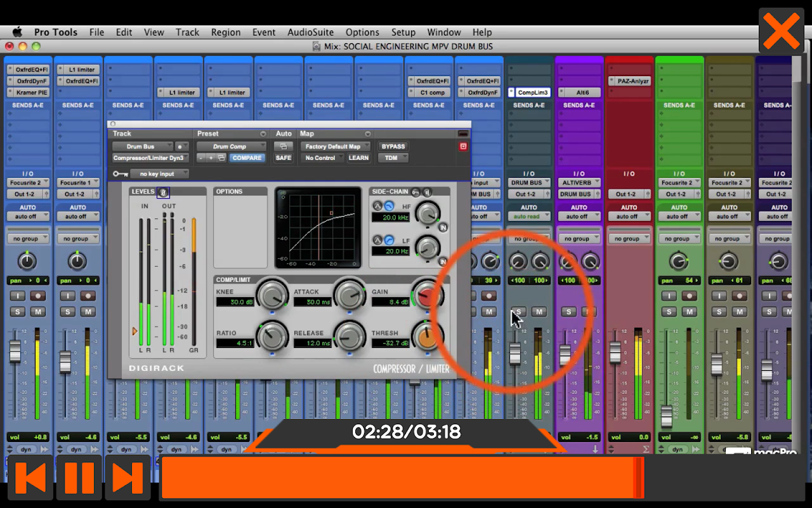Click the ATTACK knob

coord(350,295)
